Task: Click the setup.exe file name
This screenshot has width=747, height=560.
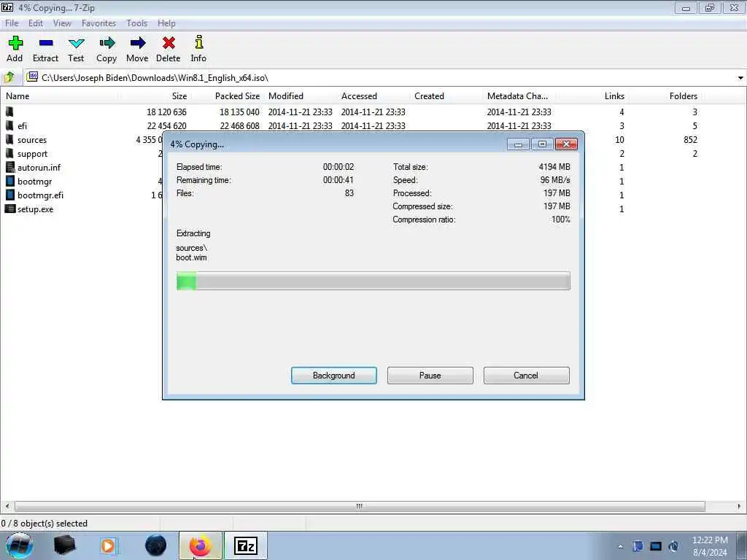Action: coord(35,209)
